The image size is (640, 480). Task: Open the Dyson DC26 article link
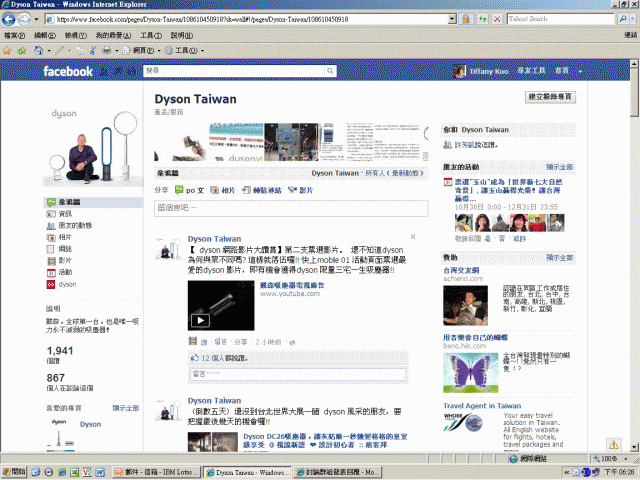tap(325, 440)
